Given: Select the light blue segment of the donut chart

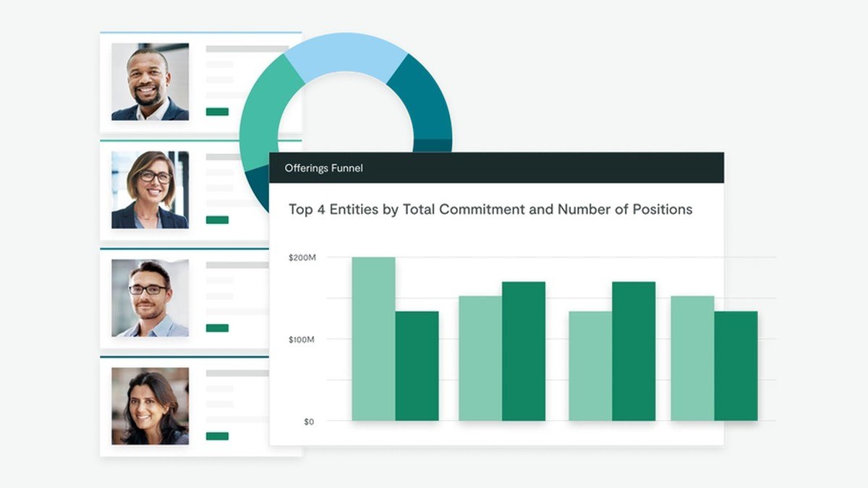Looking at the screenshot, I should (x=346, y=53).
